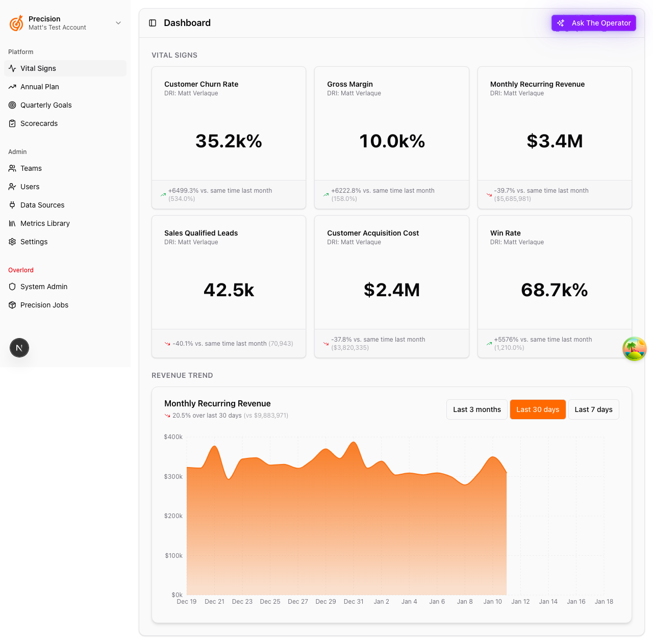
Task: Open Data Sources using the plug icon
Action: click(x=12, y=205)
